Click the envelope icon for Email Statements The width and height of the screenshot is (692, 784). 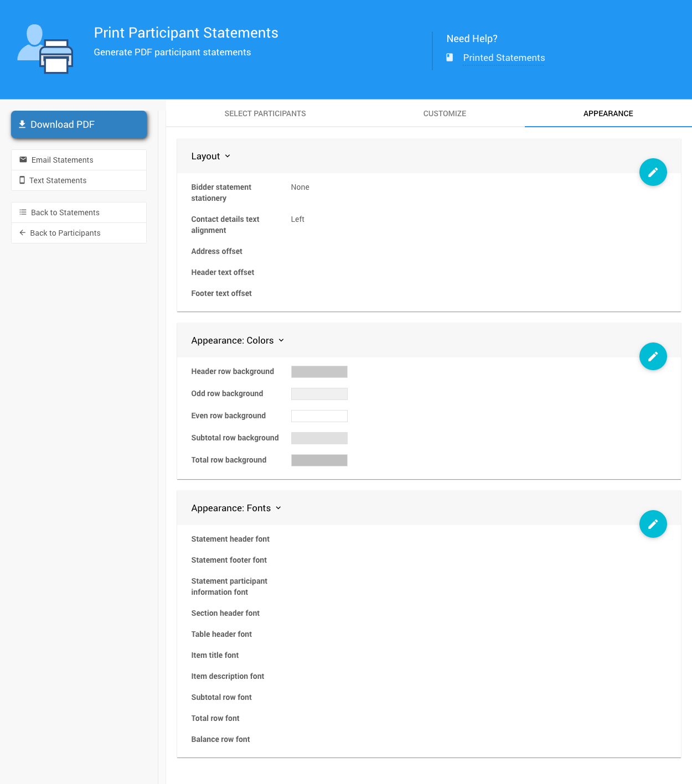(x=23, y=160)
